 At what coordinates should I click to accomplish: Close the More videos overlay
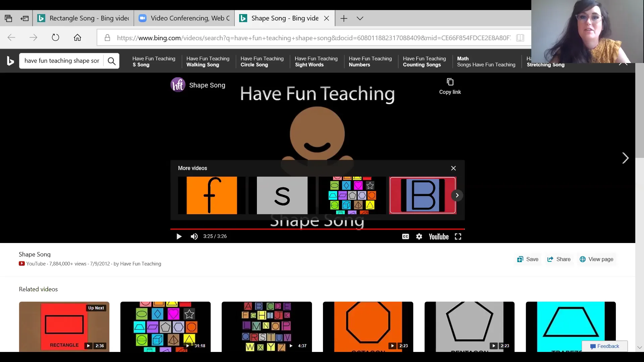(x=453, y=168)
